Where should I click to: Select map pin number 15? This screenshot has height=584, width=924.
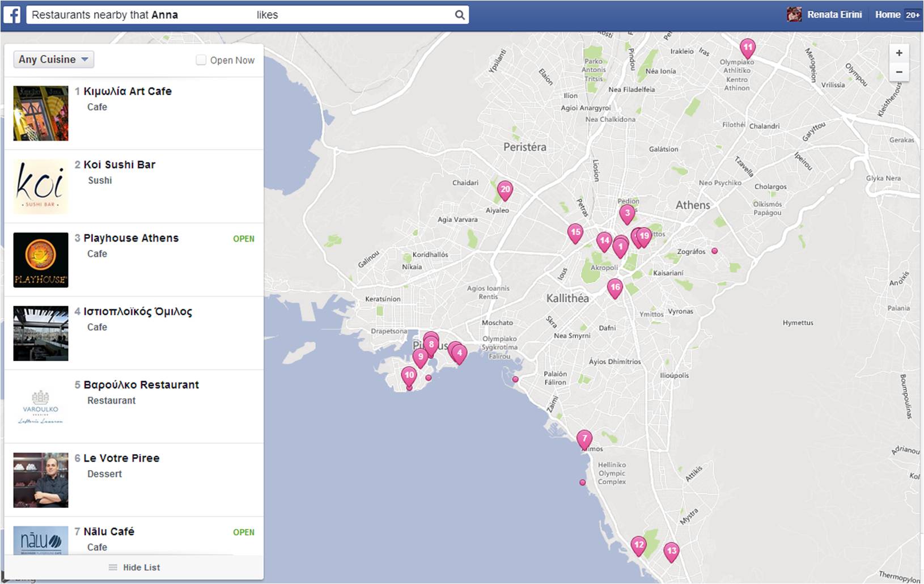pos(575,232)
